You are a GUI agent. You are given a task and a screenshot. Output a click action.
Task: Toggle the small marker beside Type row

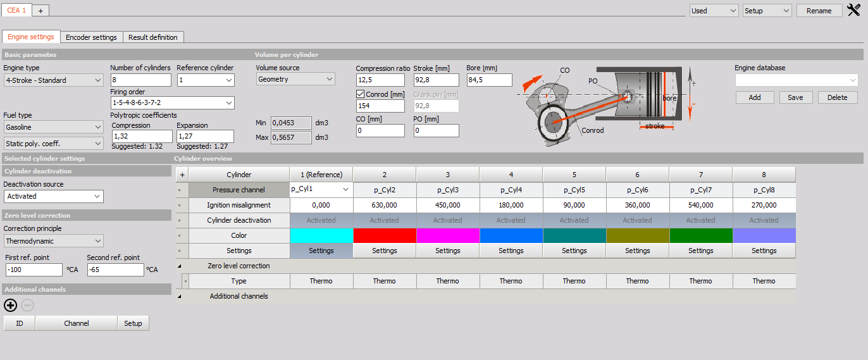pyautogui.click(x=185, y=281)
